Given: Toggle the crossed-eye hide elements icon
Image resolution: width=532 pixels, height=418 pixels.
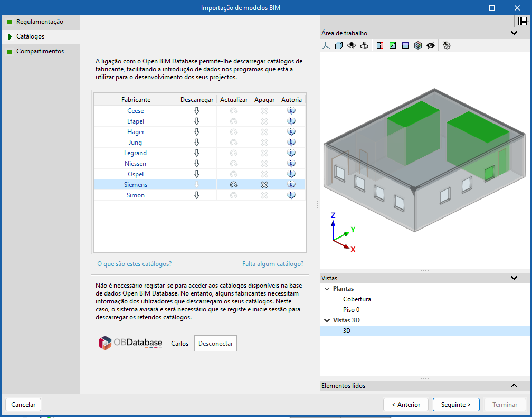Looking at the screenshot, I should [x=431, y=45].
